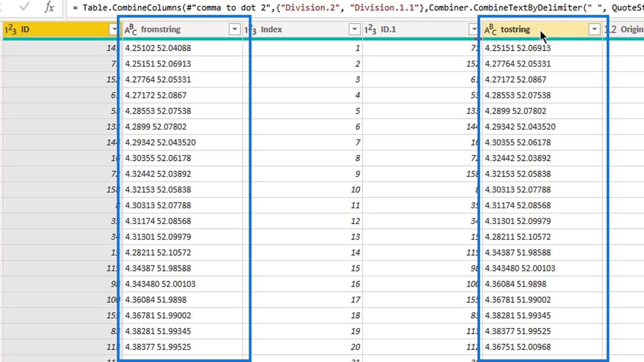This screenshot has height=362, width=644.
Task: Click the tostring column text type icon
Action: point(490,29)
